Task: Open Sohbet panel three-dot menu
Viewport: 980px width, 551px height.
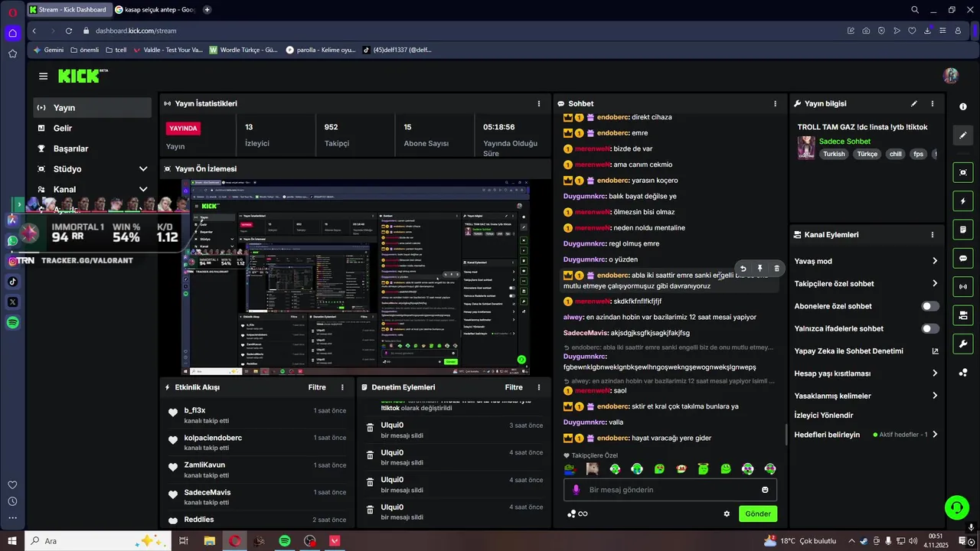Action: click(775, 103)
